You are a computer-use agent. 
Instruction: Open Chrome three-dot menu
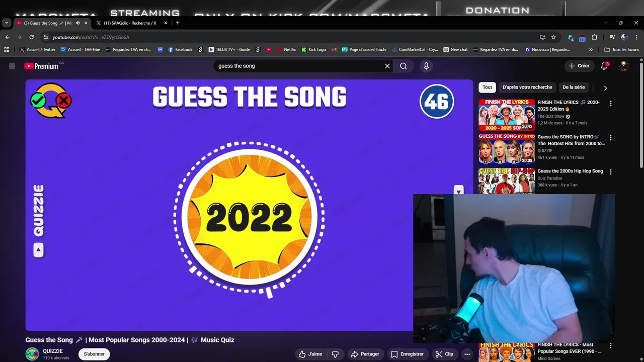(636, 37)
